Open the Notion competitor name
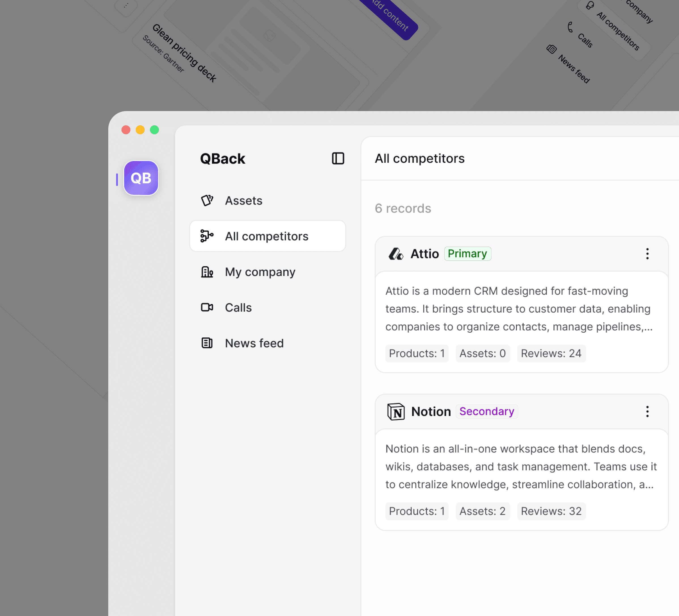The image size is (679, 616). 431,412
